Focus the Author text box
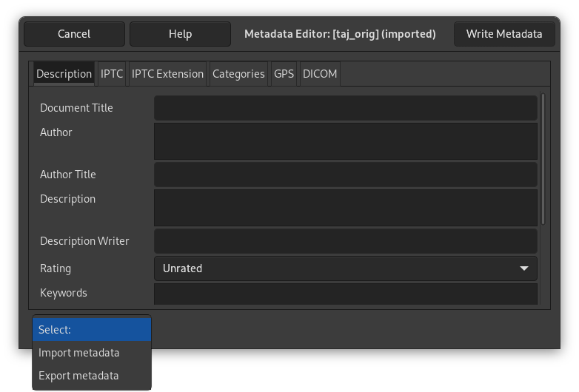 tap(345, 141)
